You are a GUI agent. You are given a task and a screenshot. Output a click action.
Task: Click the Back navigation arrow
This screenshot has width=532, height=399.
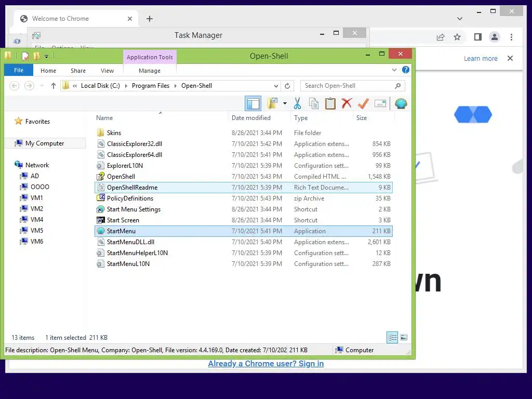coord(14,86)
